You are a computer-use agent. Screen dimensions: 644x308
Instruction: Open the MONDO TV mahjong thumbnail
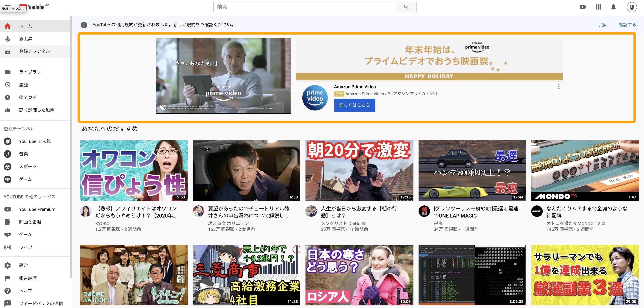[585, 171]
